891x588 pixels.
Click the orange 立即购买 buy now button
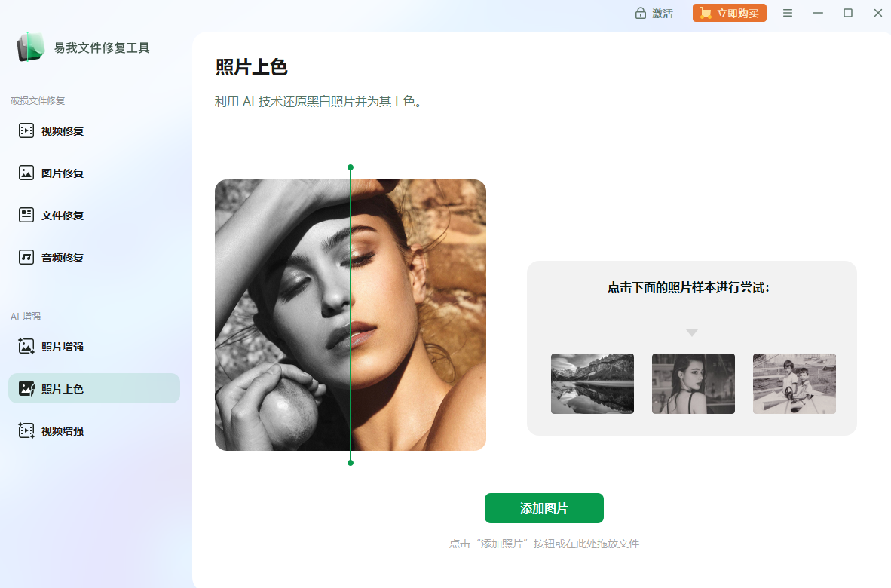(x=730, y=13)
